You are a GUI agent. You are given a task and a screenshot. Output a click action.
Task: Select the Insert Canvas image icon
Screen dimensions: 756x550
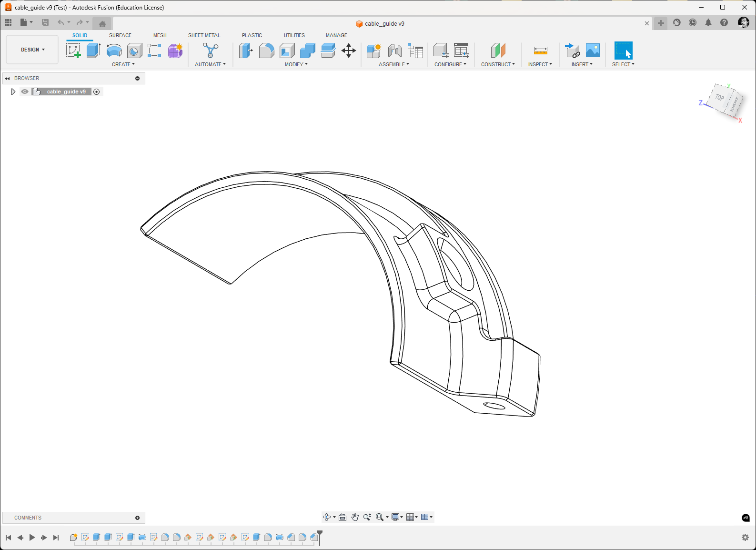click(x=593, y=50)
